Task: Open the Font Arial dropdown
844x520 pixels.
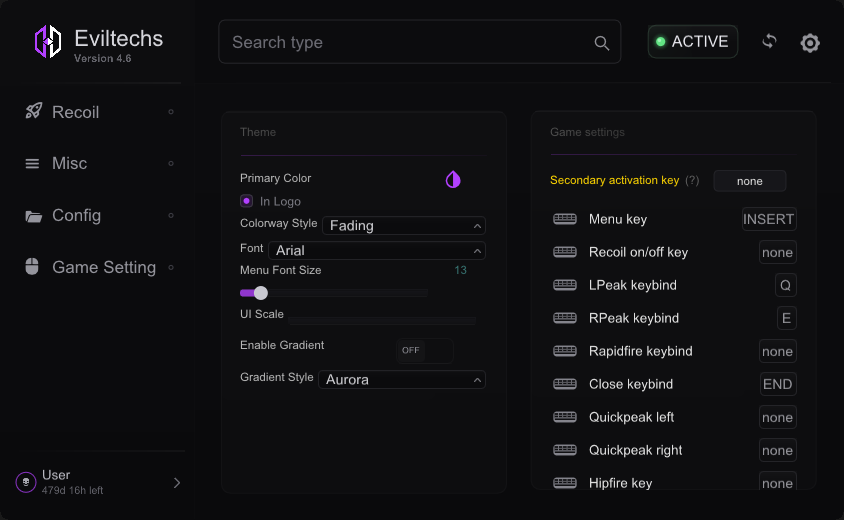Action: pos(377,250)
